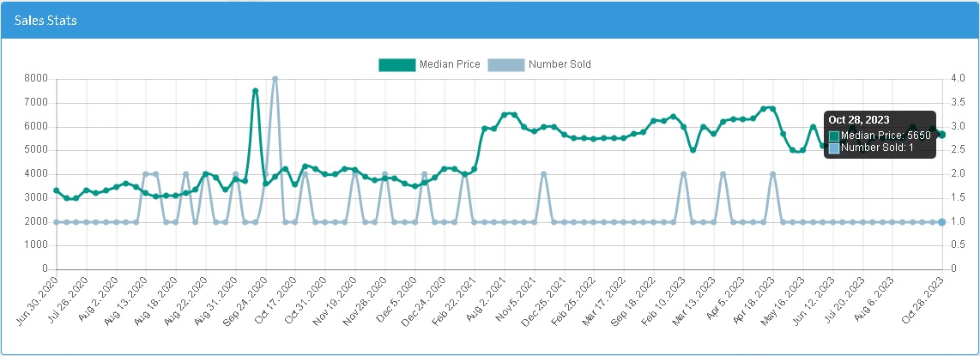The width and height of the screenshot is (980, 356).
Task: Click the first Median Price point at Jun 30, 2020
Action: 57,190
